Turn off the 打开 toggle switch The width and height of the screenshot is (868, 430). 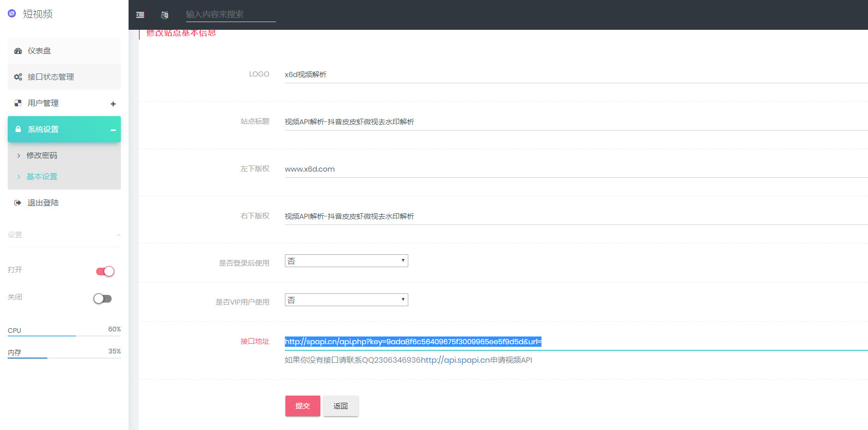tap(105, 271)
